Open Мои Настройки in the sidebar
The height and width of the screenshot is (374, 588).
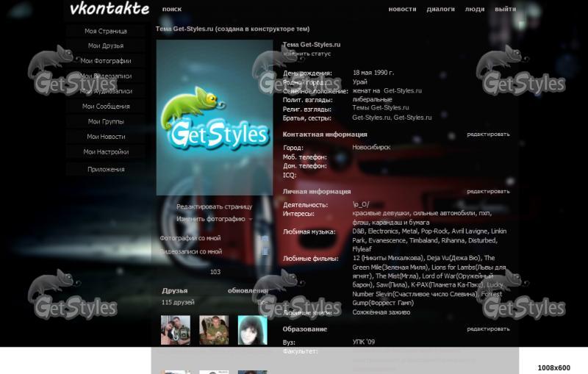[x=106, y=152]
